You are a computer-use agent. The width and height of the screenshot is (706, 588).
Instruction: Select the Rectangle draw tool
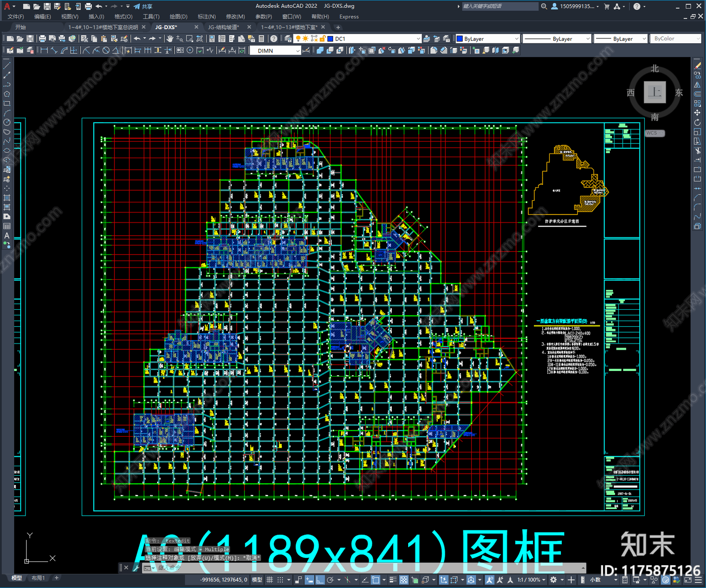point(7,104)
